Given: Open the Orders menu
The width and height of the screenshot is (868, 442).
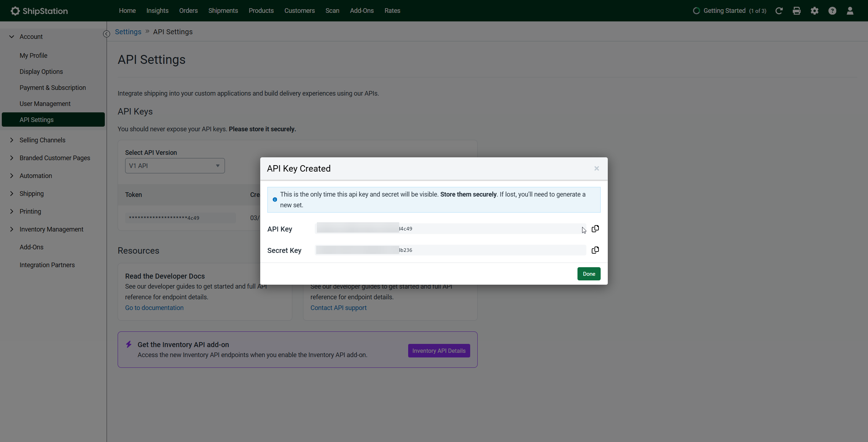Looking at the screenshot, I should coord(188,11).
